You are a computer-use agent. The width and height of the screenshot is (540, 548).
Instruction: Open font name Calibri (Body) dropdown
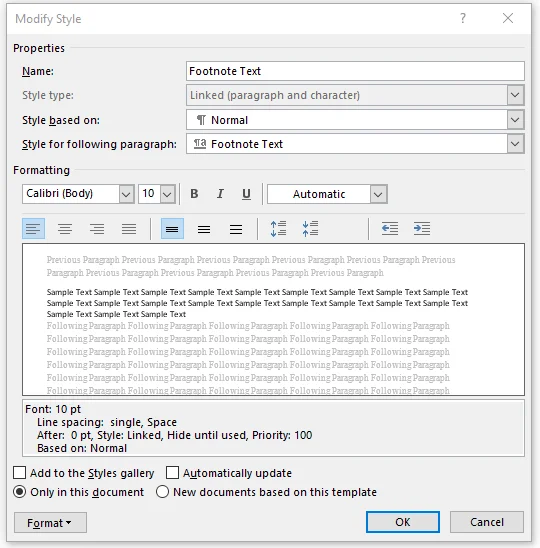pos(78,194)
